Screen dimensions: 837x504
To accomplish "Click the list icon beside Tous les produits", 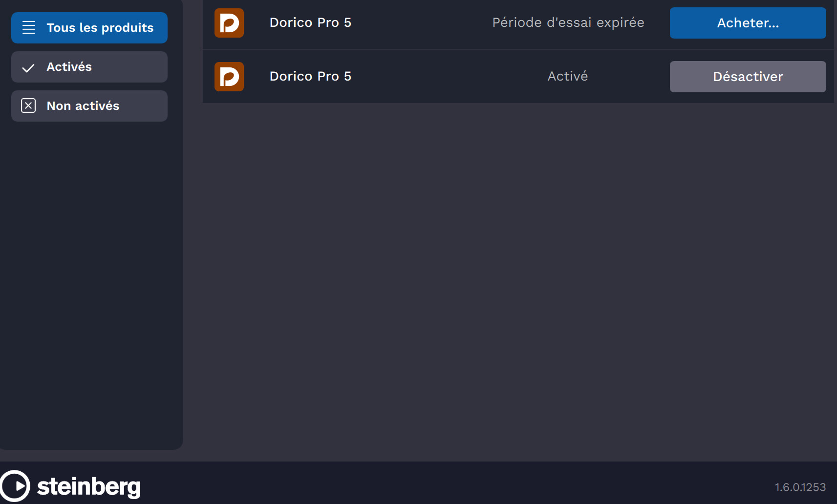I will [29, 28].
